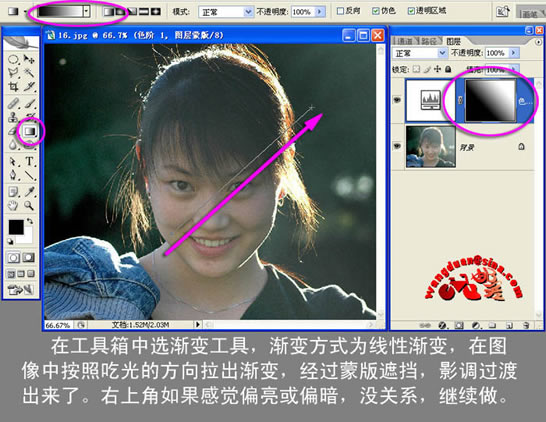Screen dimensions: 546x422
Task: Select the Type tool
Action: (x=30, y=161)
